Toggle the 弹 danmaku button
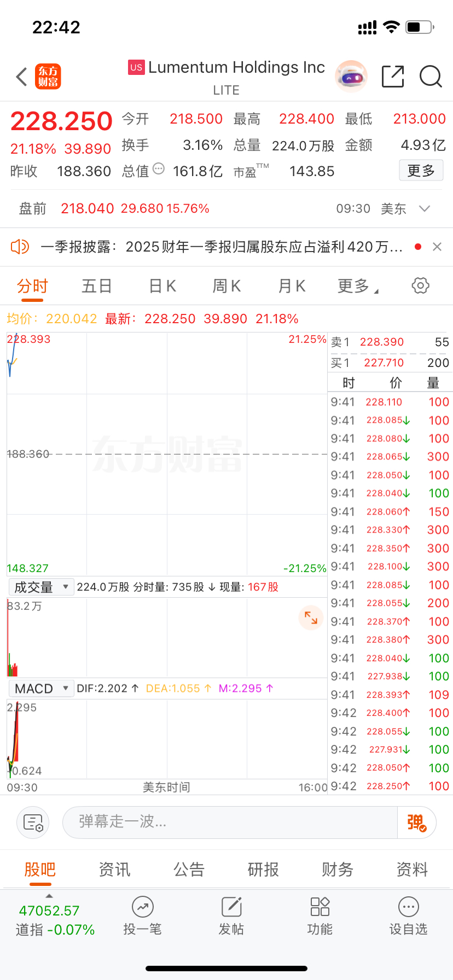 point(416,822)
